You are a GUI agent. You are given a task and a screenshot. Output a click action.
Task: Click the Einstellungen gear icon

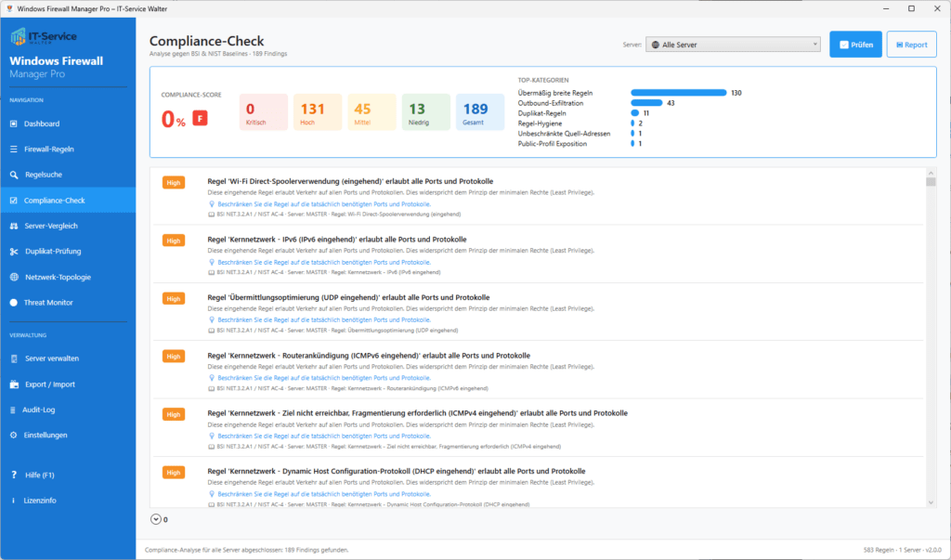point(13,435)
